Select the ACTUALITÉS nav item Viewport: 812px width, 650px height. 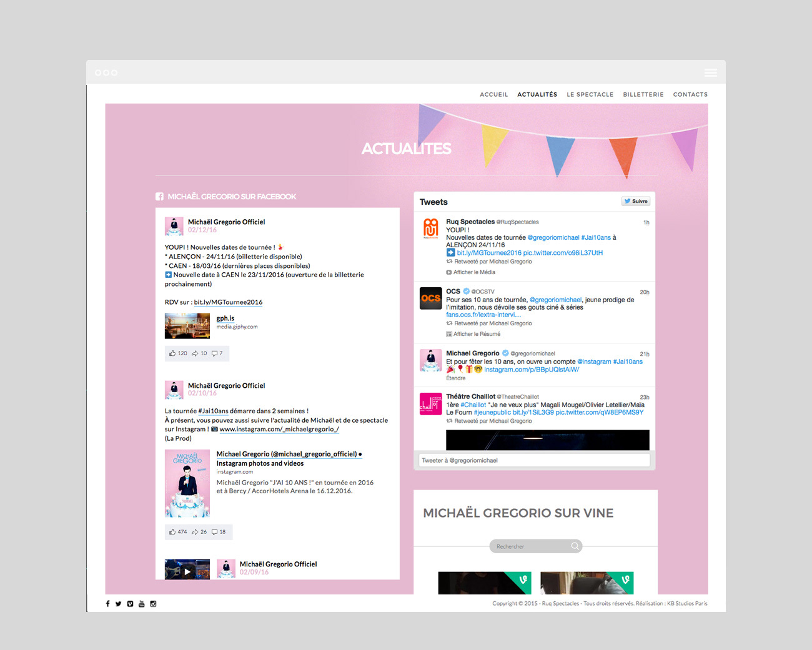(537, 95)
